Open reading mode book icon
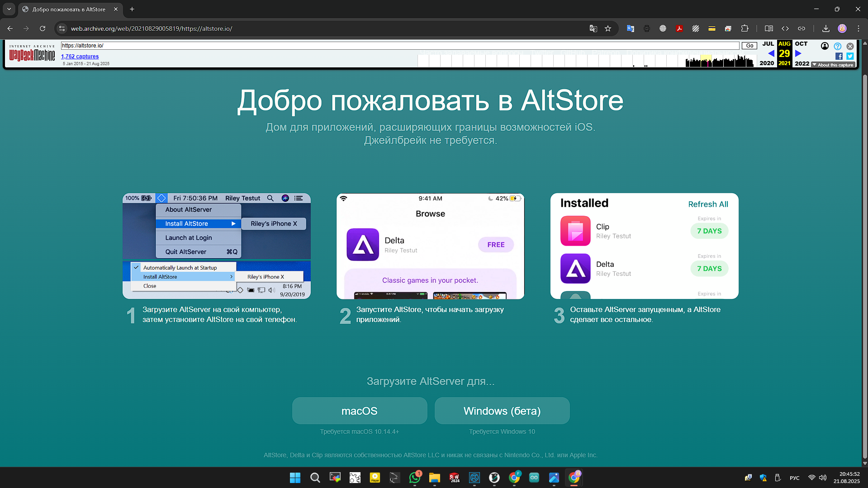The height and width of the screenshot is (488, 868). [x=768, y=28]
